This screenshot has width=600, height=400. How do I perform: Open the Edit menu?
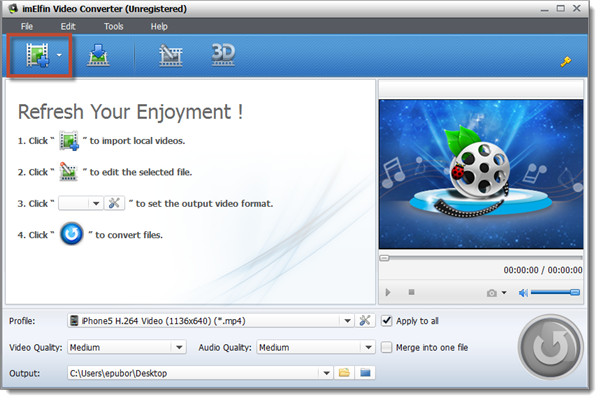point(68,26)
